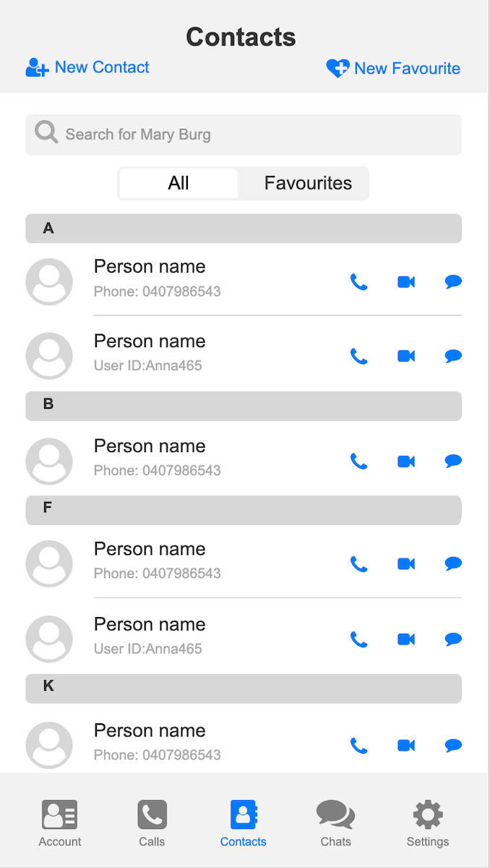Click the phone icon for contact in section B
Image resolution: width=490 pixels, height=868 pixels.
click(359, 461)
